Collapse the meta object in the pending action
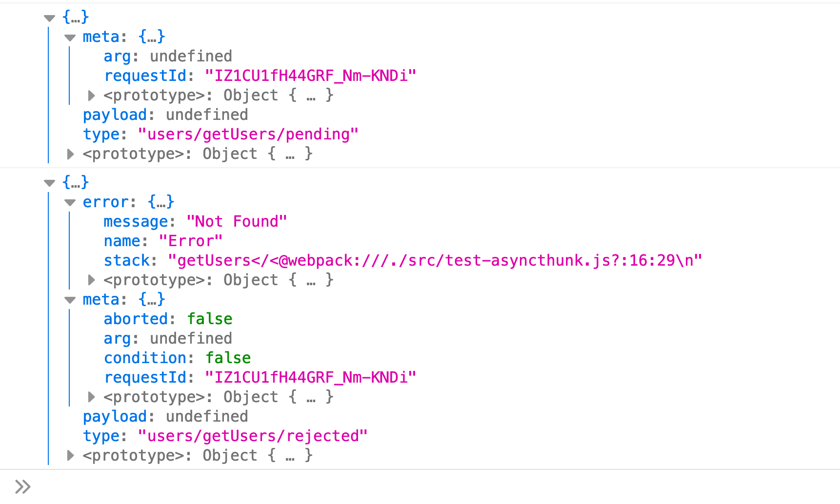Screen dimensions: 840x504 (70, 38)
